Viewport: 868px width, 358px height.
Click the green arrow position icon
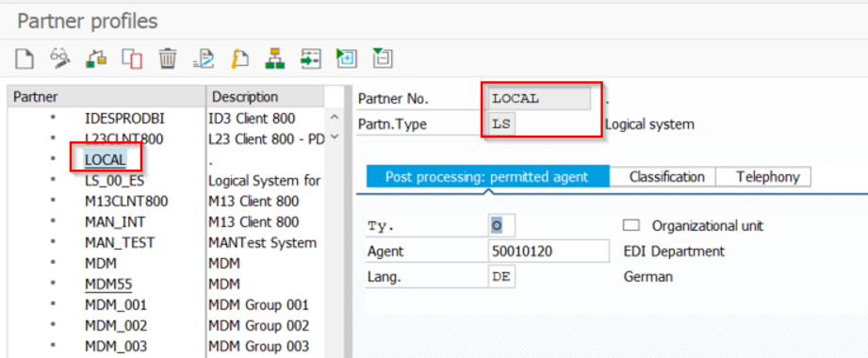311,58
